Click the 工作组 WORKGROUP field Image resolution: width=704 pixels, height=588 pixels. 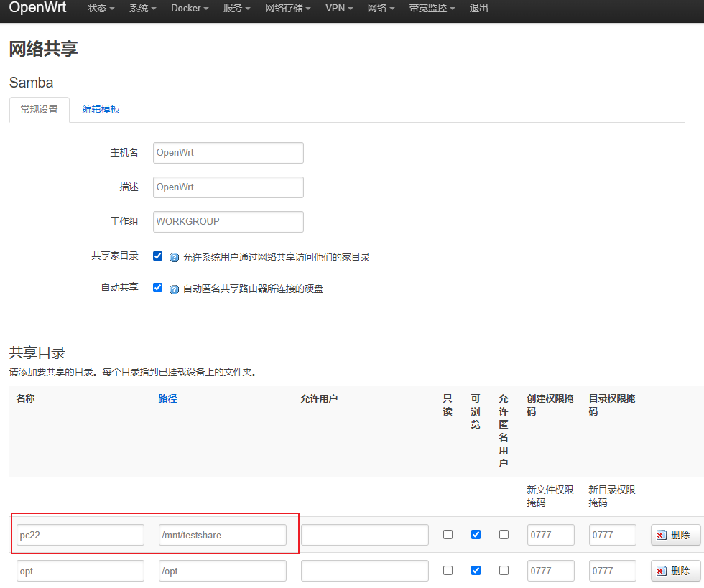[x=228, y=222]
